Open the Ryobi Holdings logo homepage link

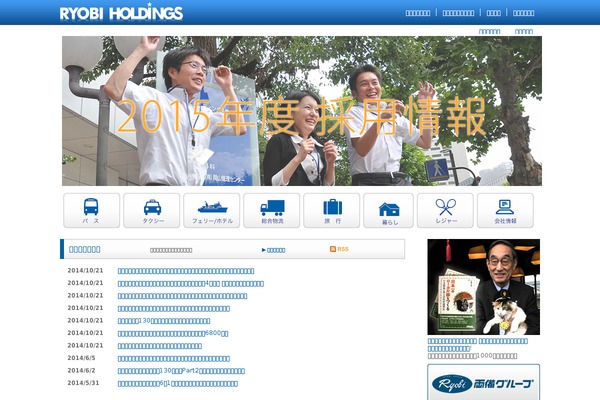[121, 12]
